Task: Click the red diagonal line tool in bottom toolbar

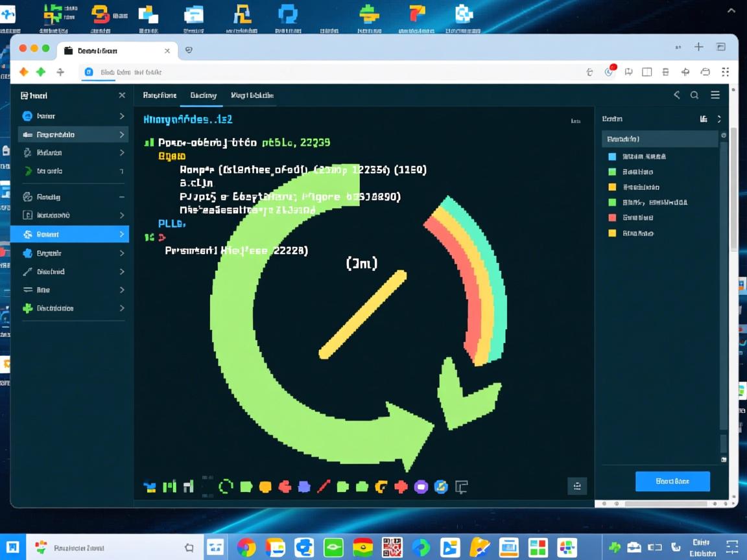Action: [324, 486]
